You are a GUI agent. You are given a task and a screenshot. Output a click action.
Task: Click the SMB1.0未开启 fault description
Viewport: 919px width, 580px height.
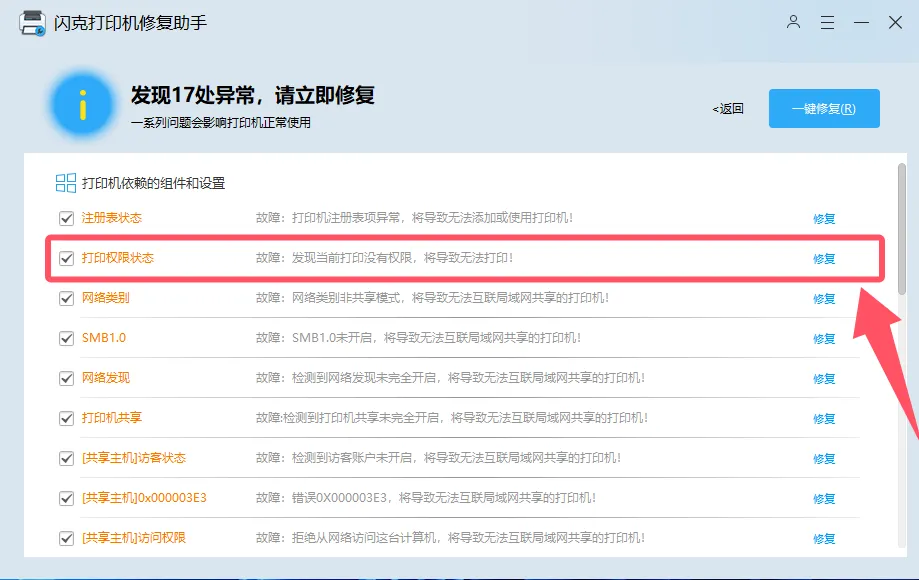pos(418,338)
